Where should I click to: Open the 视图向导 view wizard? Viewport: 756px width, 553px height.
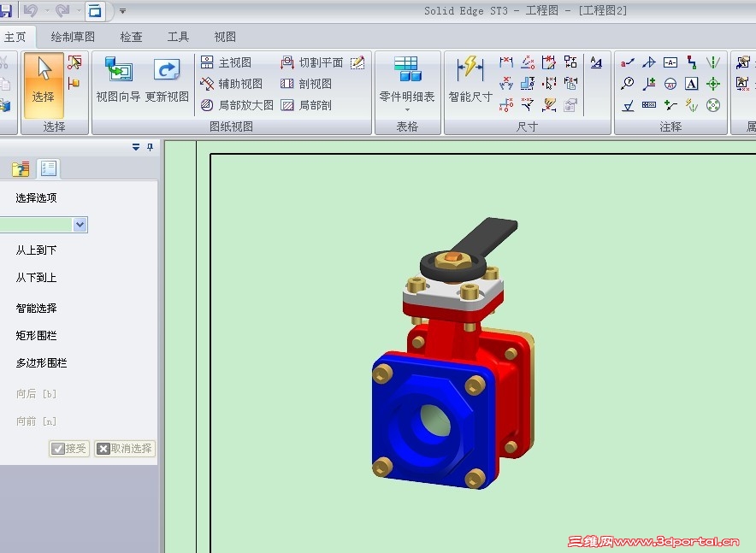118,79
